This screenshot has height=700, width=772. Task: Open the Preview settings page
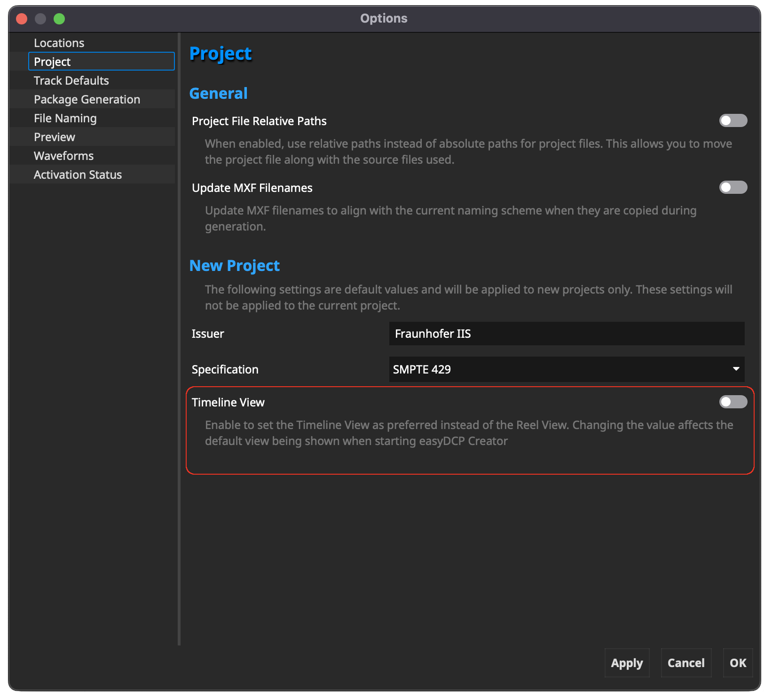54,137
